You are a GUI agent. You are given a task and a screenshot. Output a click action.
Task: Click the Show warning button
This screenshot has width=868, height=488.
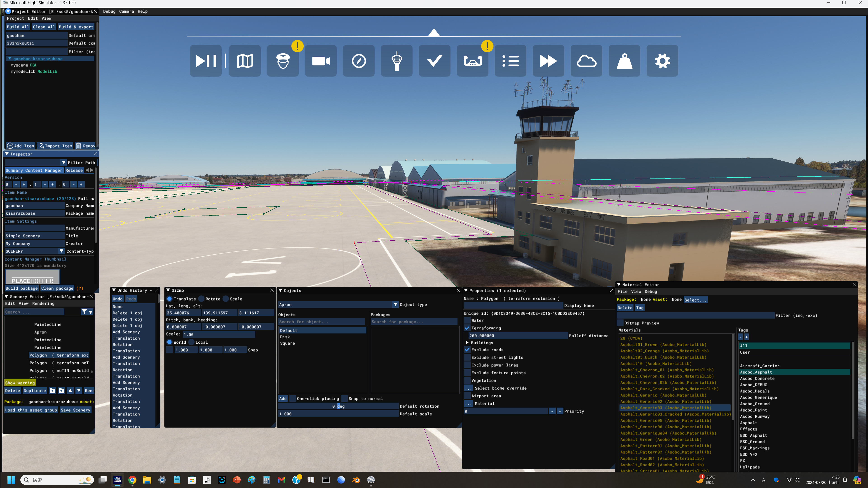pyautogui.click(x=20, y=383)
